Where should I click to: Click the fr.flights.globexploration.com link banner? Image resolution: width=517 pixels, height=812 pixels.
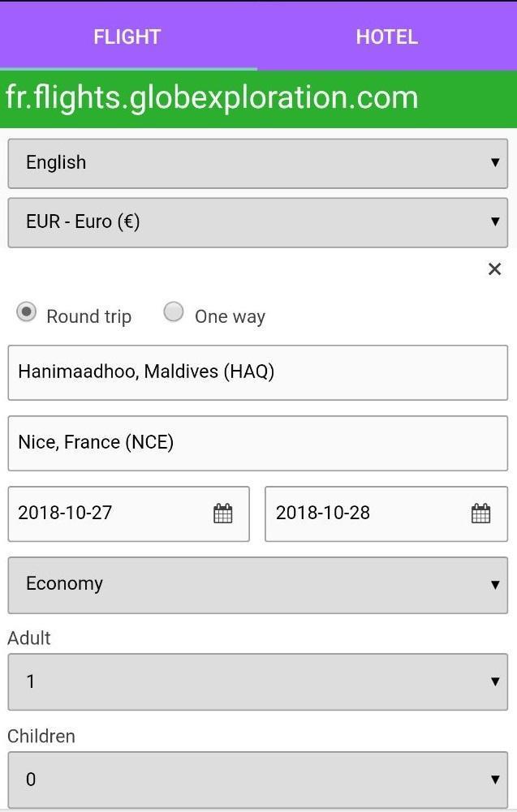[x=212, y=98]
